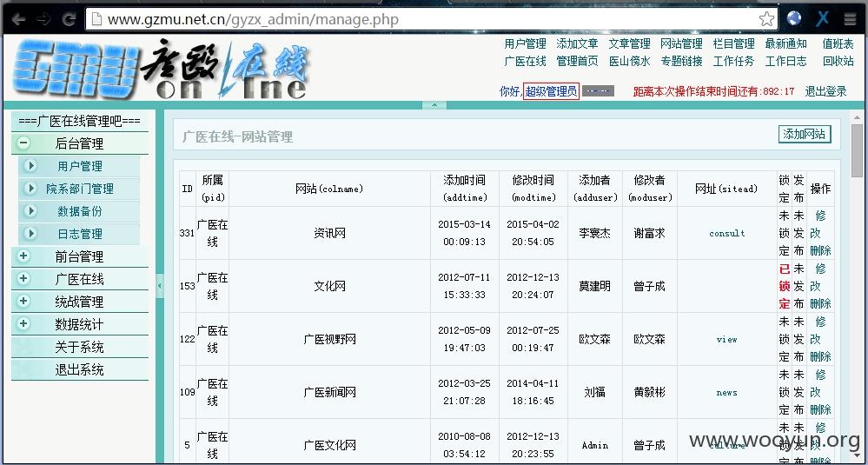Open the browser hamburger menu
This screenshot has width=868, height=465.
851,19
